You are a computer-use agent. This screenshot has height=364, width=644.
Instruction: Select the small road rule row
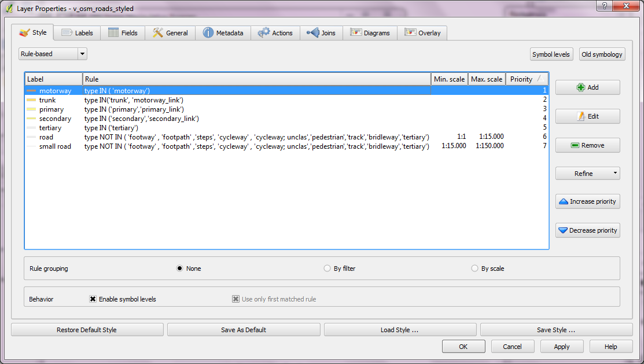(55, 146)
